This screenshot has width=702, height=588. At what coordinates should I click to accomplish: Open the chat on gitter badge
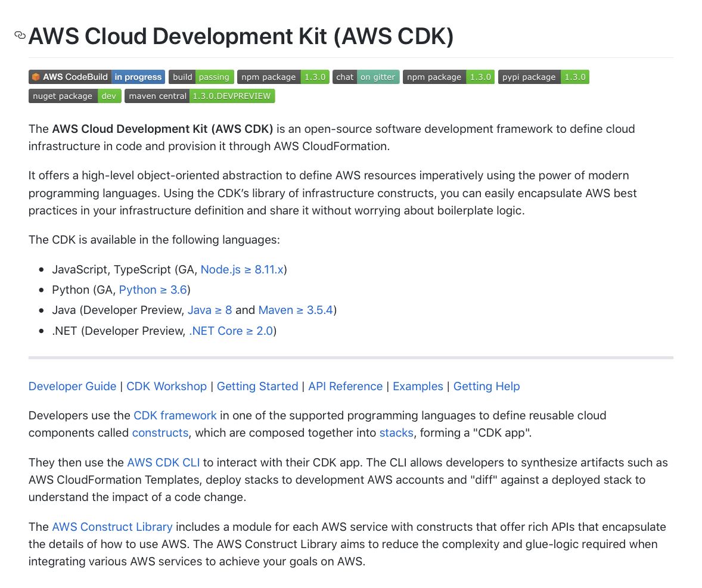(366, 77)
